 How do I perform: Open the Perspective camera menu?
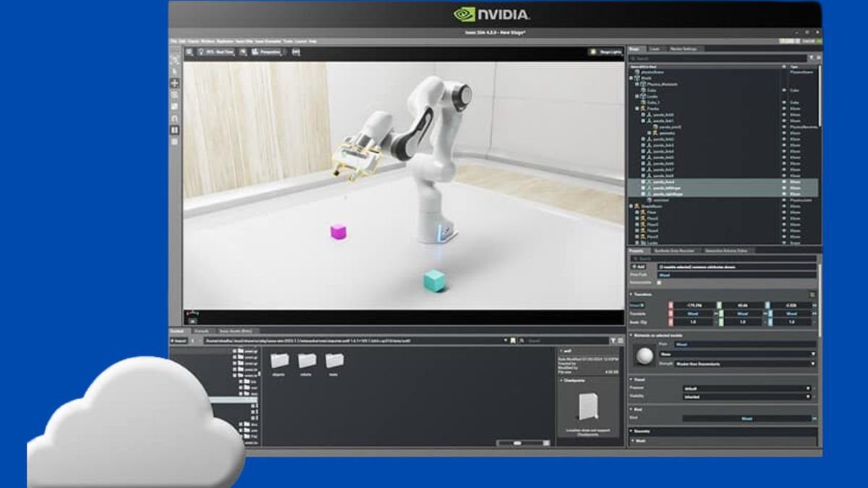(266, 52)
